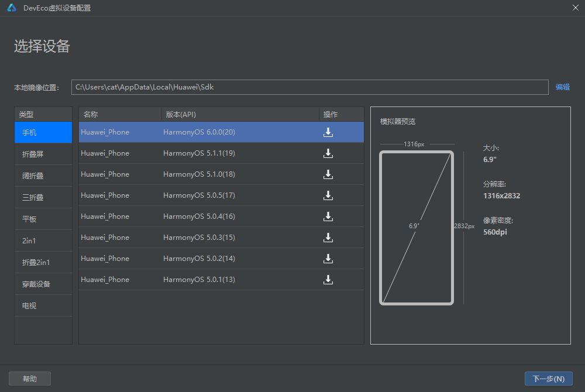Click Huawei_Phone name in 5.0.1(13) row

pos(105,280)
